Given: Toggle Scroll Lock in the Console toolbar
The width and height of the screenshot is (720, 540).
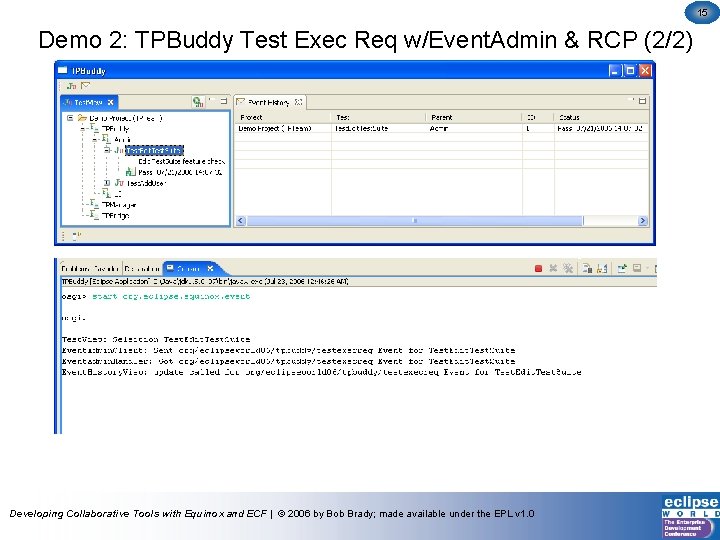Looking at the screenshot, I should (x=602, y=268).
